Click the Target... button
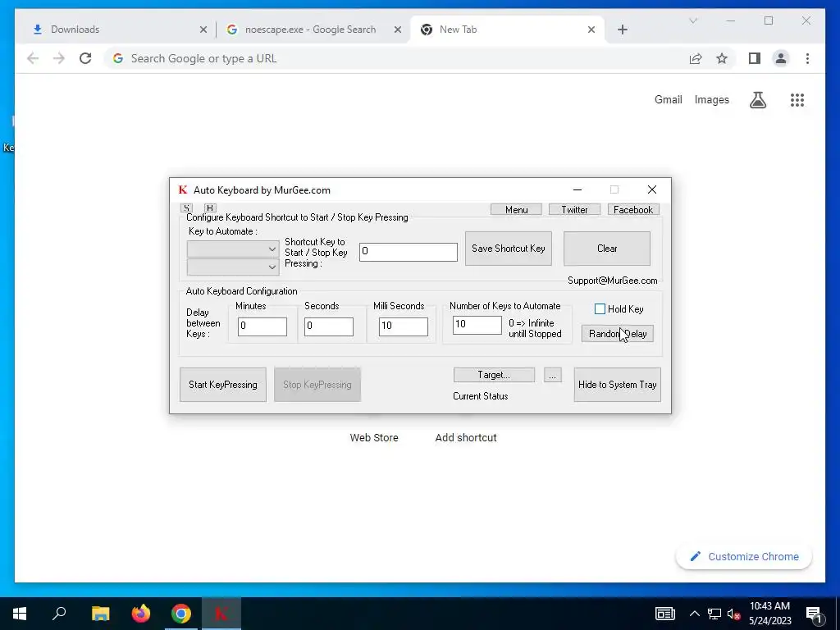The width and height of the screenshot is (840, 630). pos(494,375)
